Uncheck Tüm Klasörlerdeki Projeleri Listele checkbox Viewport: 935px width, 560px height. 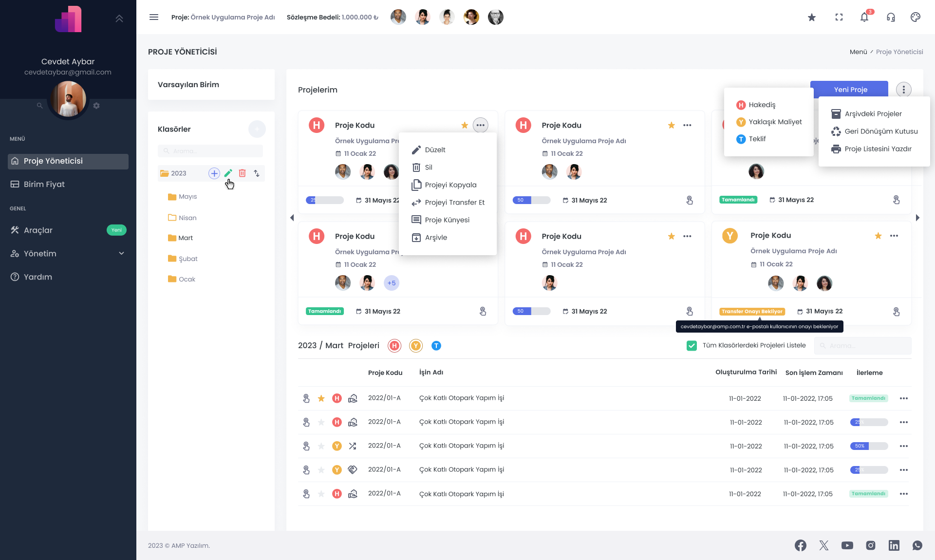(x=692, y=346)
